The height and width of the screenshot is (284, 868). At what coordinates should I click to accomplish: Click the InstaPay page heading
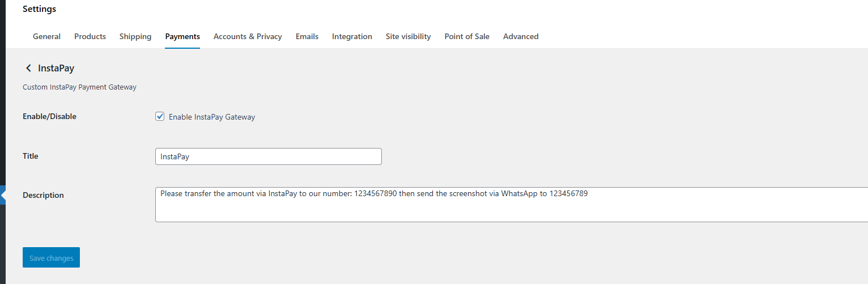point(56,68)
